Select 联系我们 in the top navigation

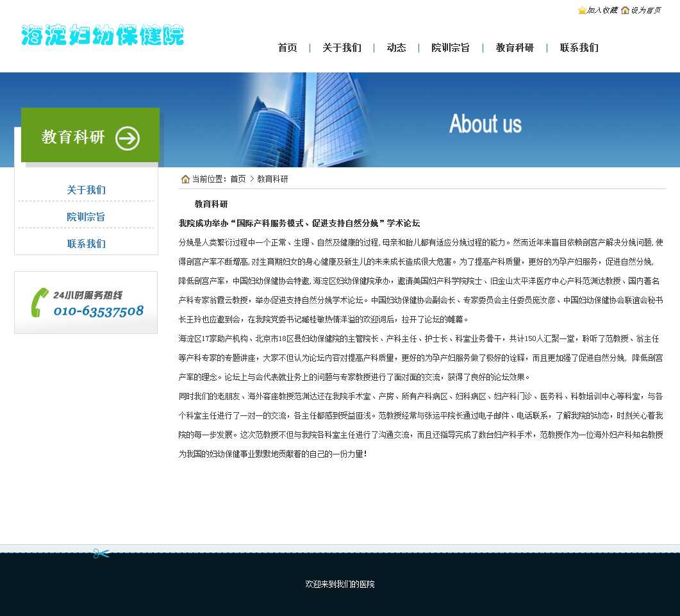[579, 48]
